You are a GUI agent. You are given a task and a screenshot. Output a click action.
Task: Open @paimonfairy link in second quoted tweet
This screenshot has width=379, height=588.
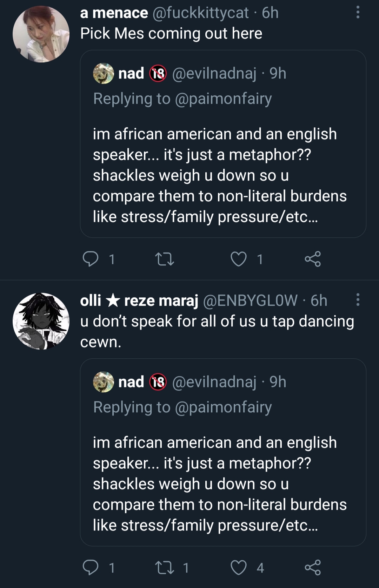point(223,407)
